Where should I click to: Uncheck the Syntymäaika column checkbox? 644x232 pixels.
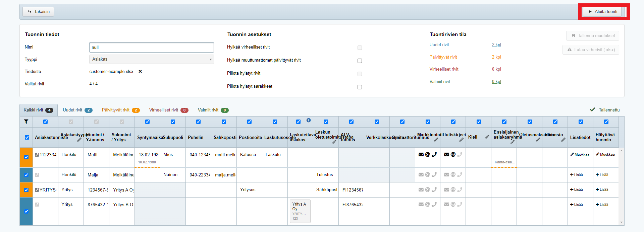click(x=147, y=122)
